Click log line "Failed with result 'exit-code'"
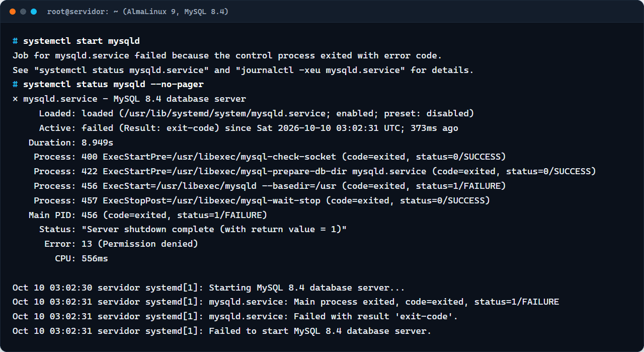 point(235,317)
